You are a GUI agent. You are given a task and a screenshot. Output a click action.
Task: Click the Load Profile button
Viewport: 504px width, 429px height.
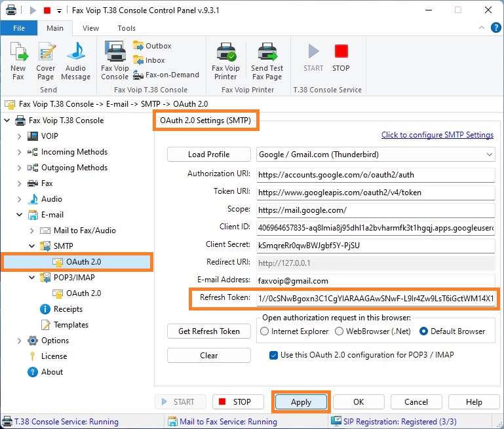pos(209,155)
